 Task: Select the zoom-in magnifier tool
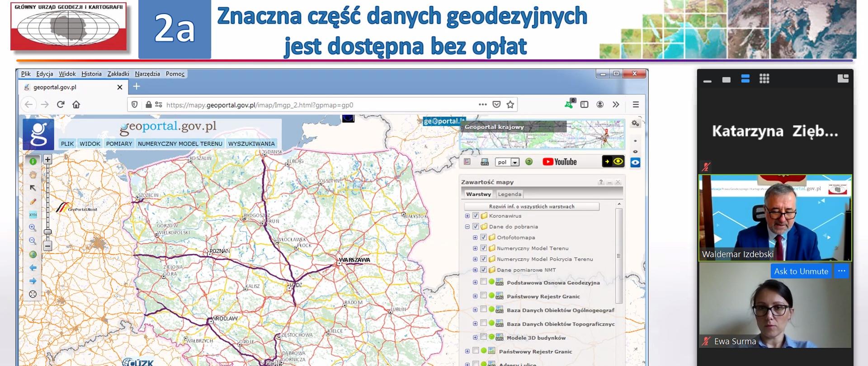click(x=33, y=228)
